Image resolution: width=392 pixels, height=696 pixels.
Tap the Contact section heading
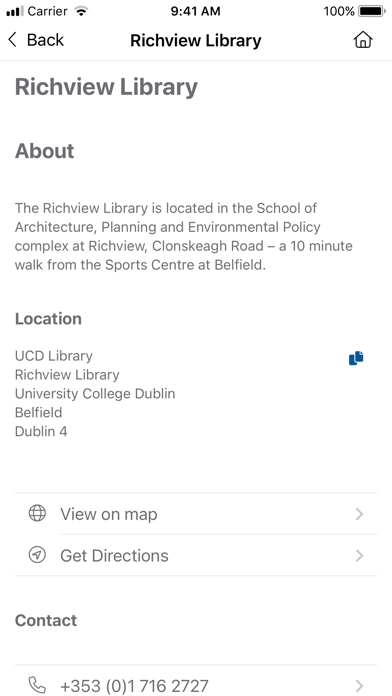tap(46, 620)
